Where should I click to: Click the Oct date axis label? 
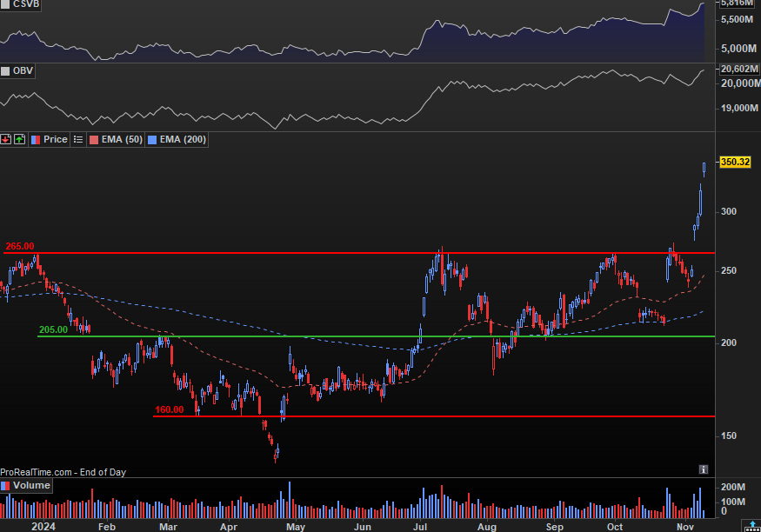coord(615,527)
